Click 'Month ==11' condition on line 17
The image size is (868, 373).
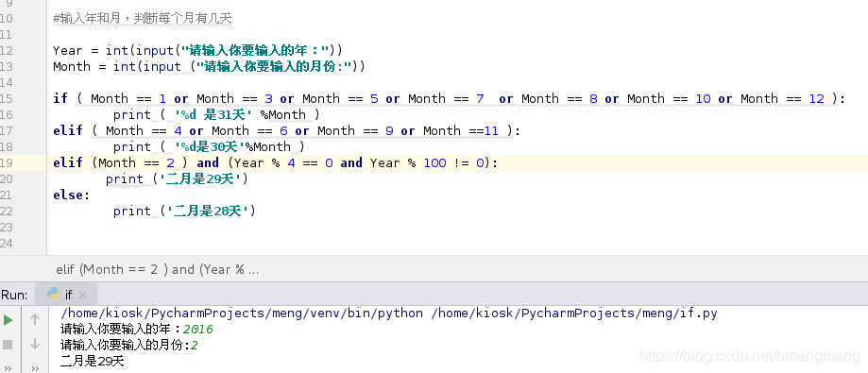pyautogui.click(x=461, y=130)
